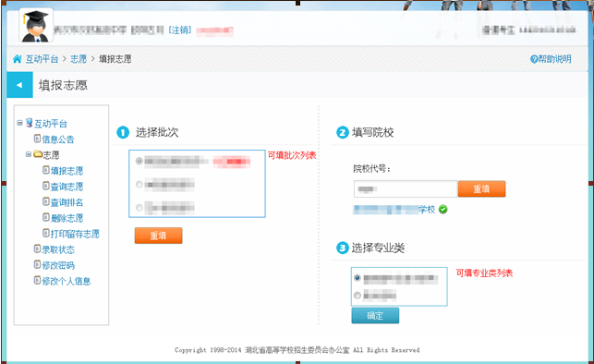Open 信息公告 in the sidebar tree
The width and height of the screenshot is (594, 364).
click(58, 140)
